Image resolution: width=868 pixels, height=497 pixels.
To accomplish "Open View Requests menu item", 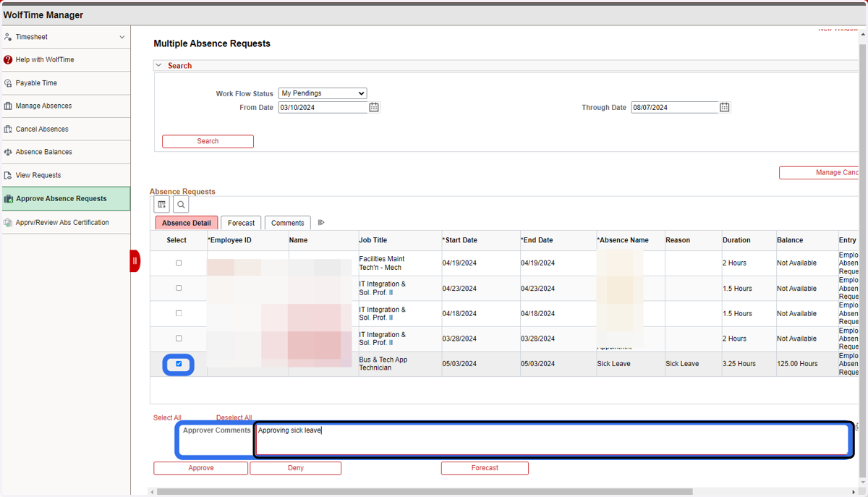I will 66,176.
